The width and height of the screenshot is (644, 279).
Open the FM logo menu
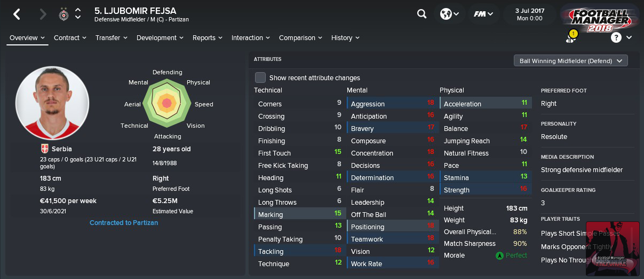tap(483, 14)
